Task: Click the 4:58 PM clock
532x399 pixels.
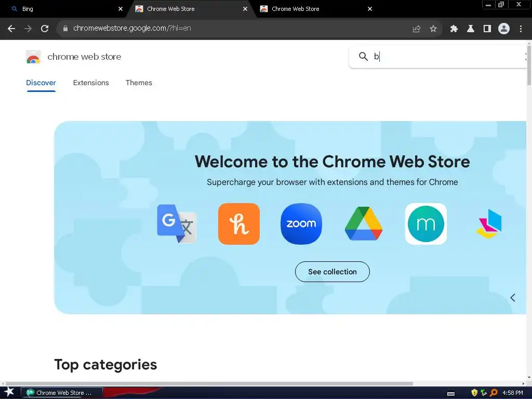Action: pyautogui.click(x=513, y=393)
